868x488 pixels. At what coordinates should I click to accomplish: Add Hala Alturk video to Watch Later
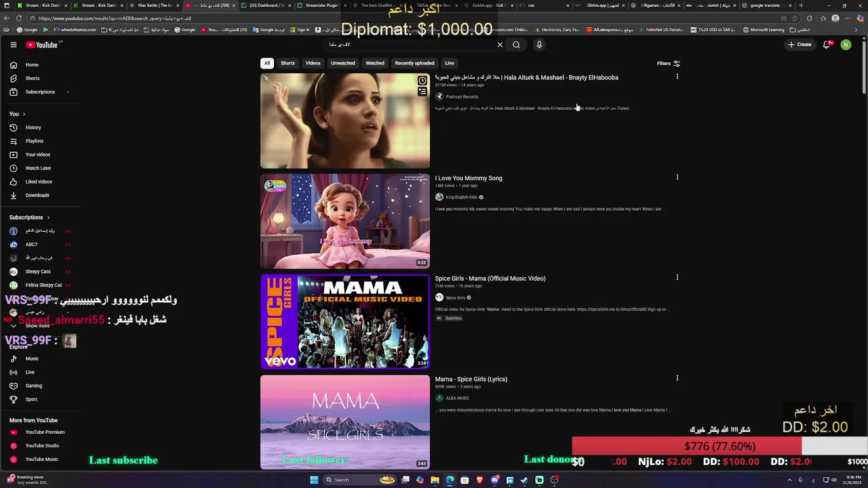[422, 81]
